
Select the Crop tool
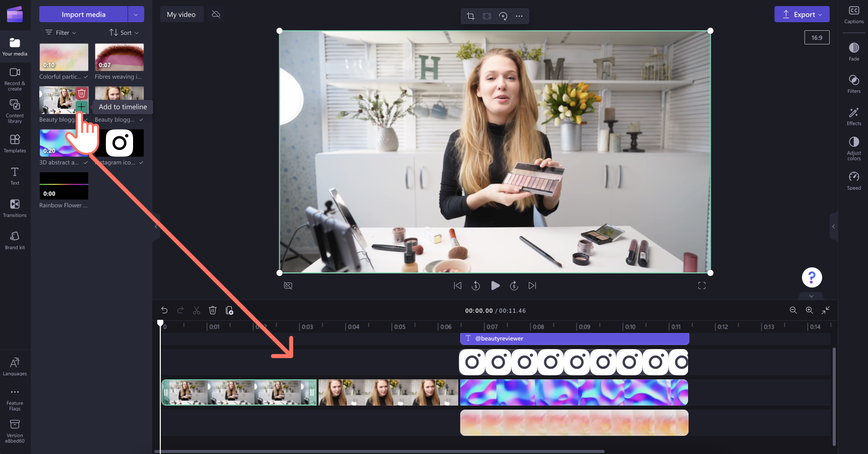(471, 16)
